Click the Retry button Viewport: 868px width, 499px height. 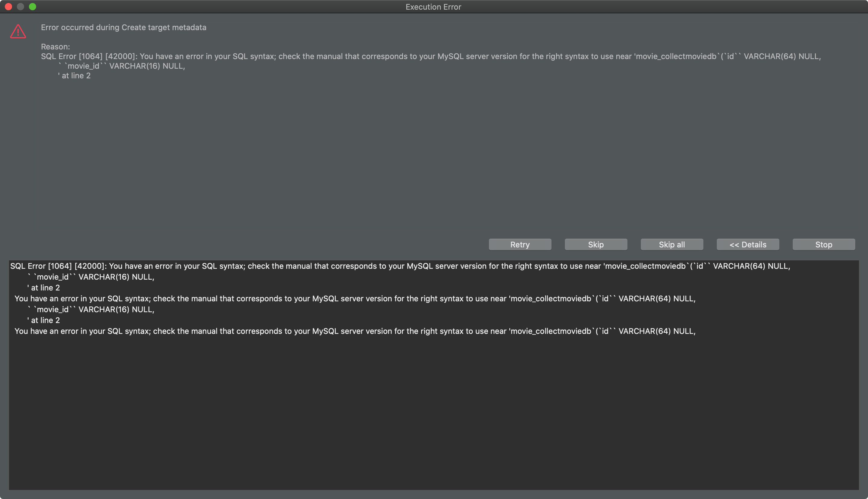click(520, 244)
